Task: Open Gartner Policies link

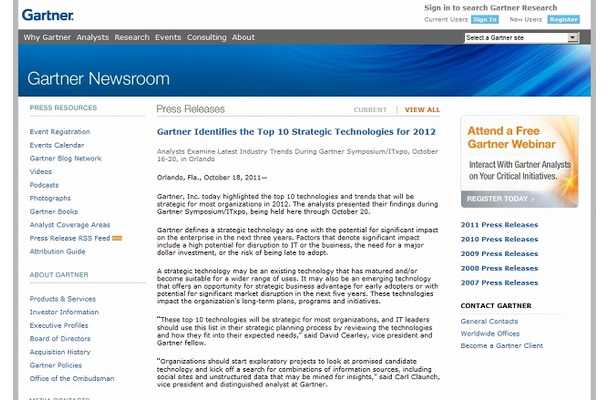Action: click(x=56, y=365)
